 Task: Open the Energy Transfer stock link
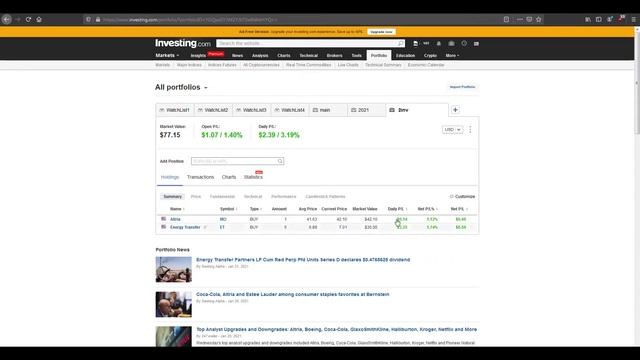tap(185, 227)
